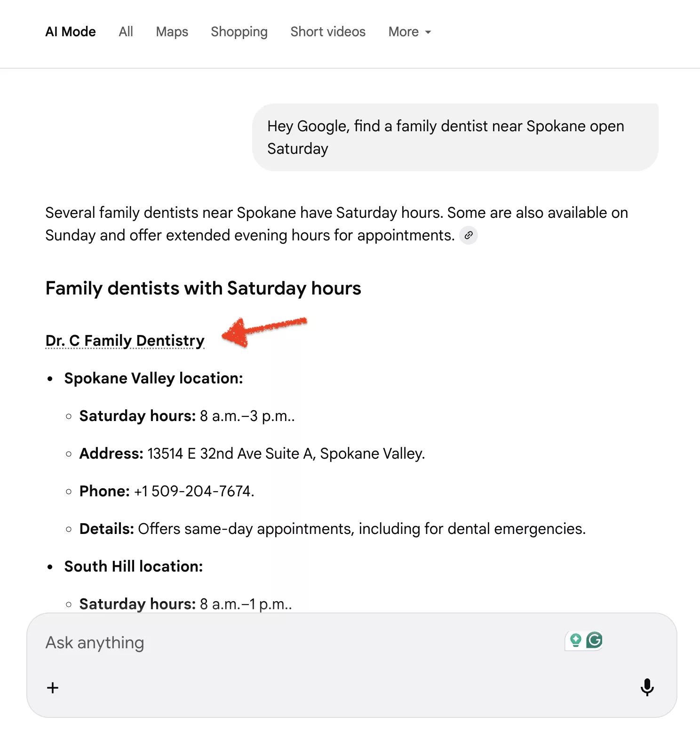The width and height of the screenshot is (700, 748).
Task: Click the plus icon to add attachments
Action: [x=53, y=688]
